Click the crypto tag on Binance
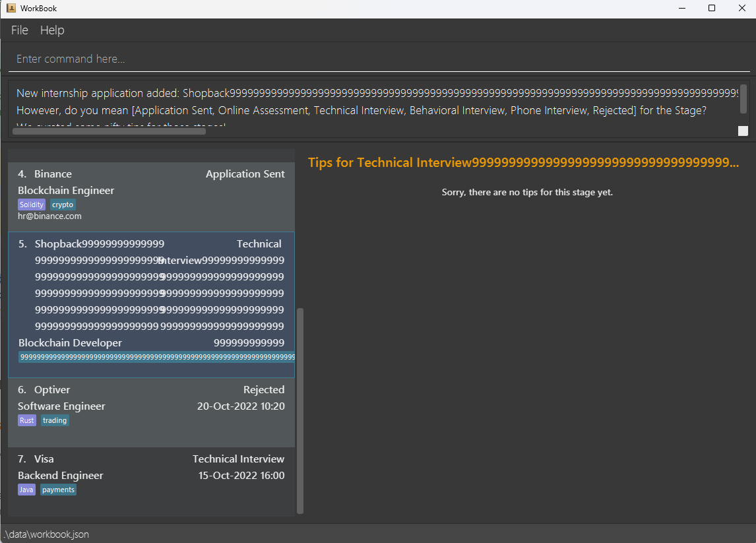Image resolution: width=756 pixels, height=543 pixels. [x=63, y=205]
